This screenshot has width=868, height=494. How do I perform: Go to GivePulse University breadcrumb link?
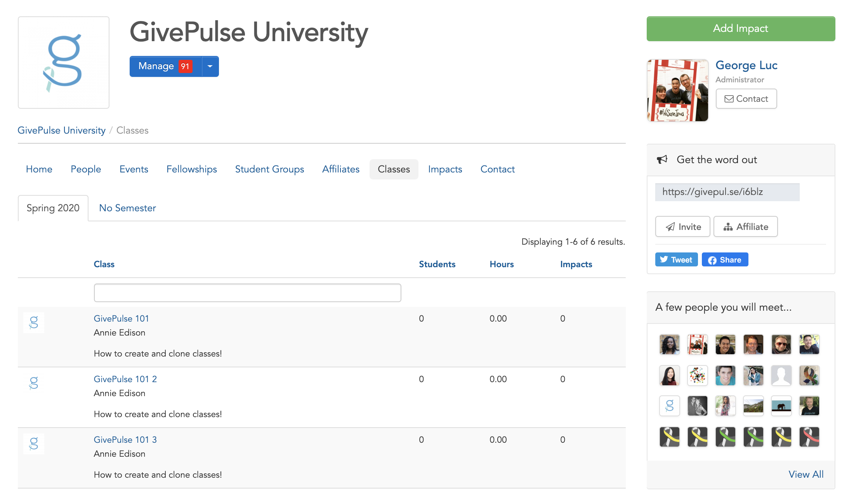(x=62, y=130)
